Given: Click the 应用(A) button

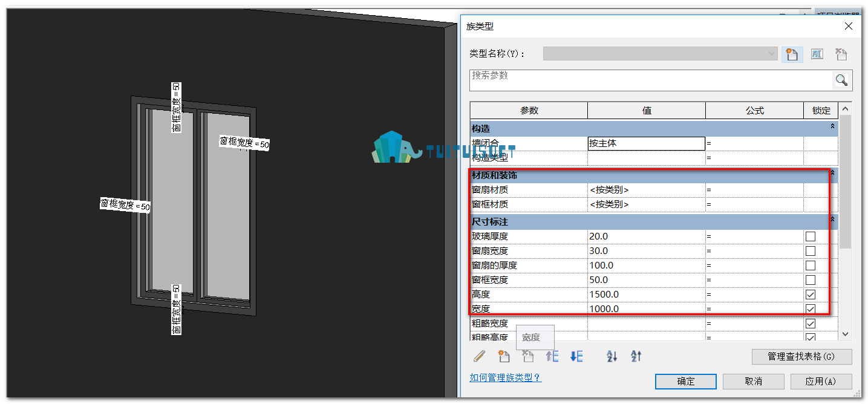Looking at the screenshot, I should coord(821,382).
